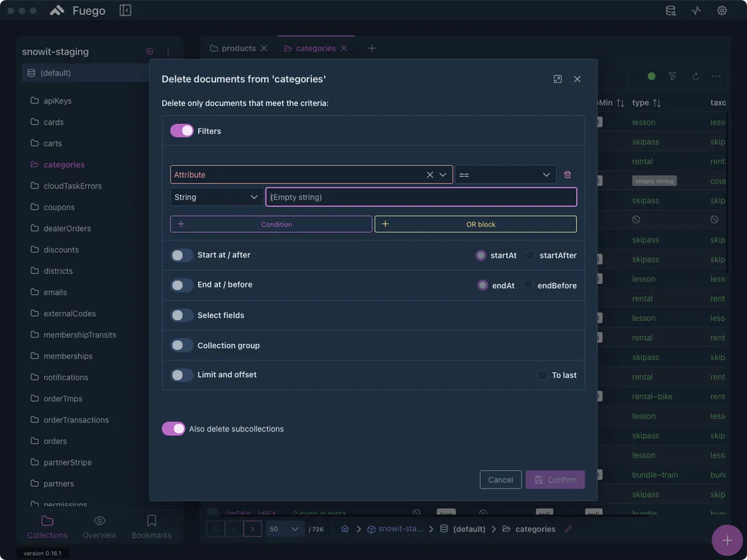Close the categories tab
Image resolution: width=747 pixels, height=560 pixels.
[343, 49]
